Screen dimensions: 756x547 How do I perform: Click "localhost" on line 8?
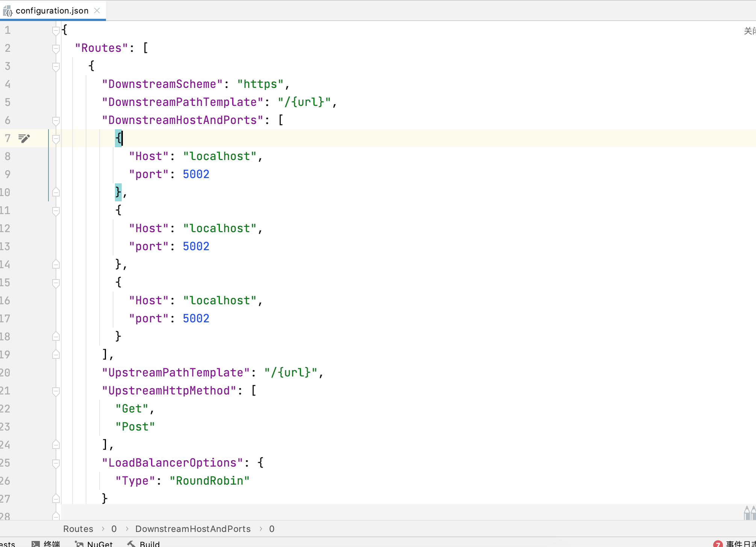220,156
